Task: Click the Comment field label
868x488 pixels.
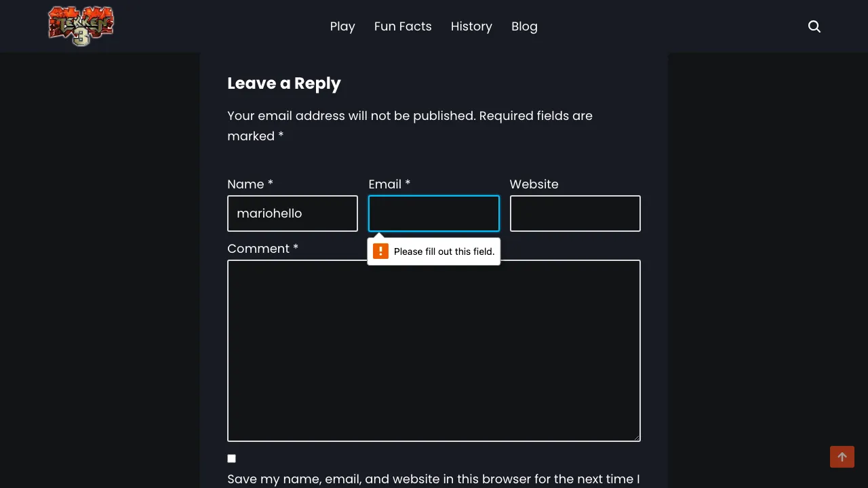Action: 263,249
